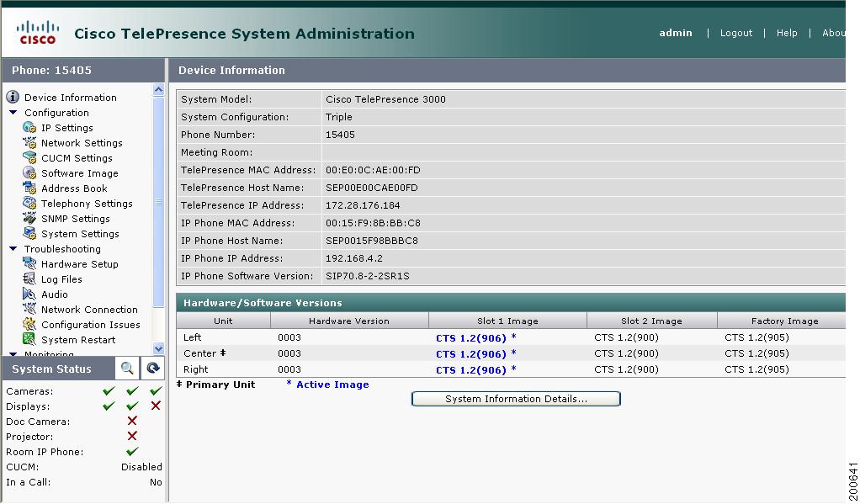Click the IP Phone Software Version value
Image resolution: width=860 pixels, height=504 pixels.
[x=368, y=277]
